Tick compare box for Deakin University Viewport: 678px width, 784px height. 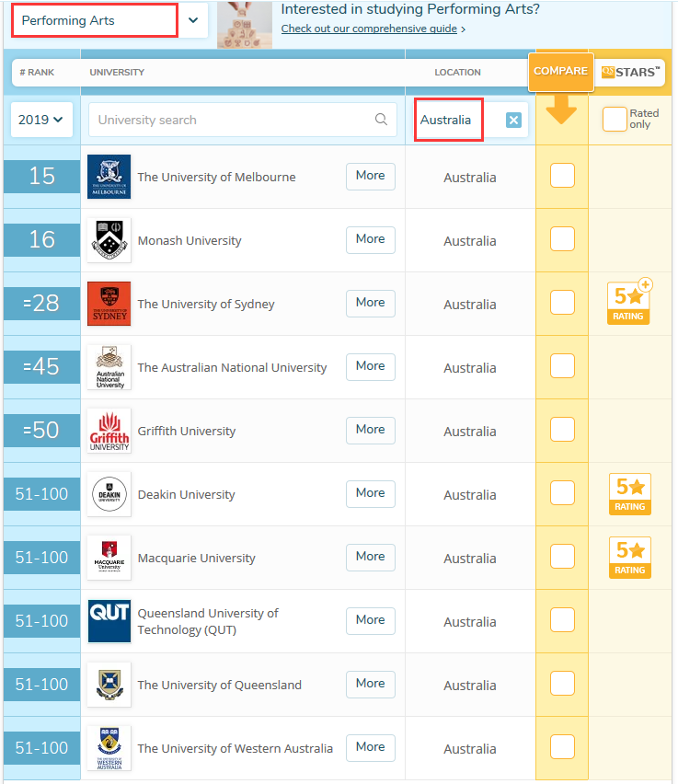(x=562, y=493)
